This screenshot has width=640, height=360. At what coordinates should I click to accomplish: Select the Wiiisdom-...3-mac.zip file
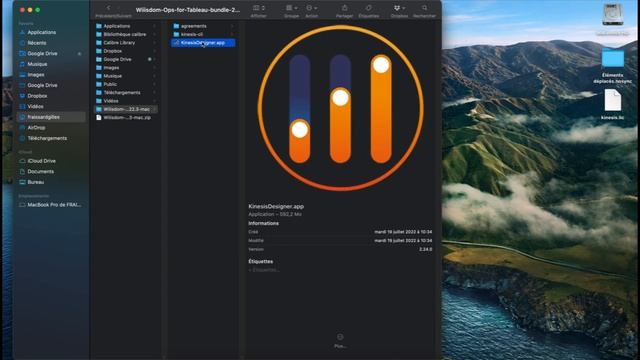[126, 118]
